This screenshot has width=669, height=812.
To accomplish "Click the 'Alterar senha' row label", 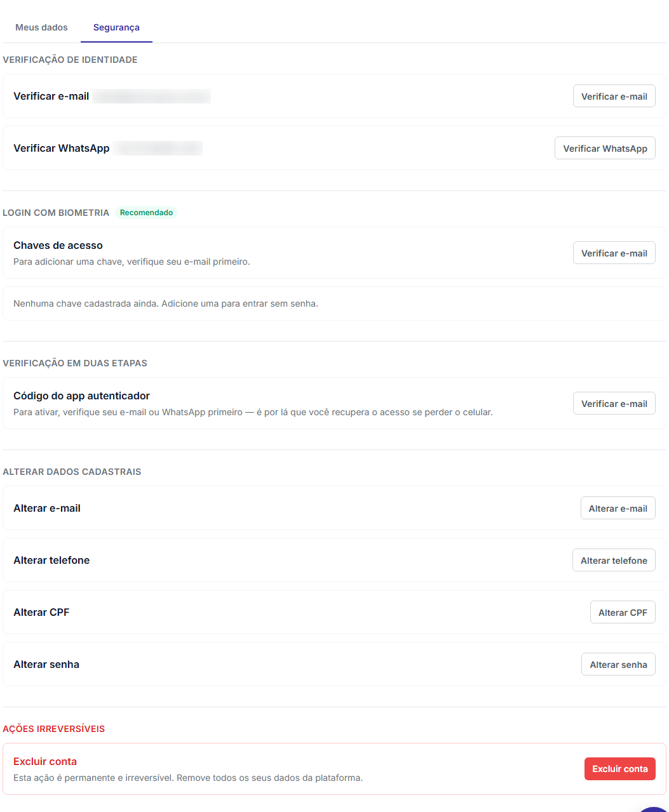I will tap(46, 665).
